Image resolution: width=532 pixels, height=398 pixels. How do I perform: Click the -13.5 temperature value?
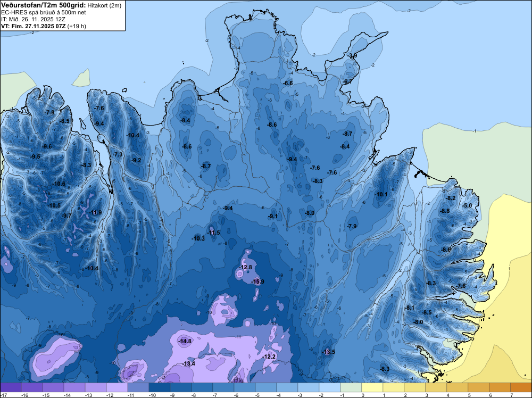pyautogui.click(x=329, y=352)
